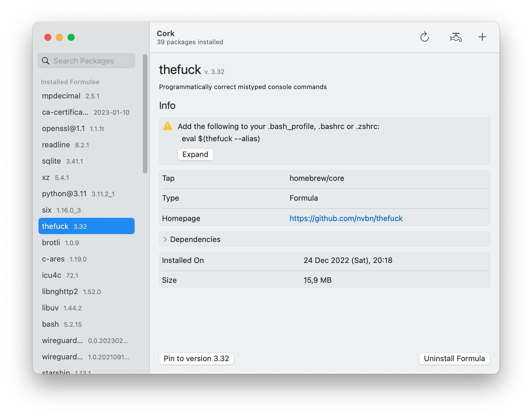Select mpdecimal in the formulae list
This screenshot has width=532, height=417.
(x=87, y=96)
